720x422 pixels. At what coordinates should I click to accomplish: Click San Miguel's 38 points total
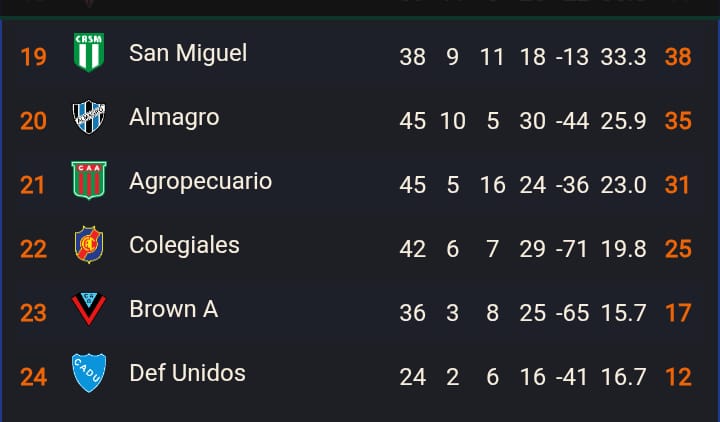678,57
